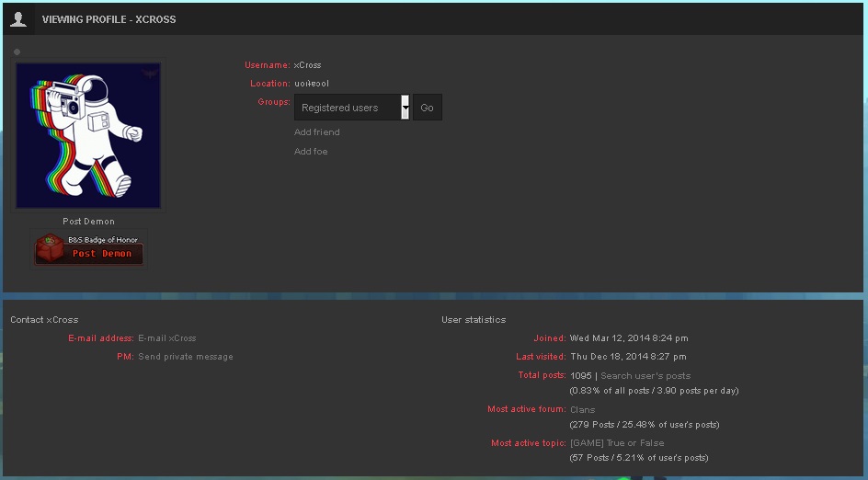
Task: Click the small status dot above the avatar
Action: tap(17, 51)
